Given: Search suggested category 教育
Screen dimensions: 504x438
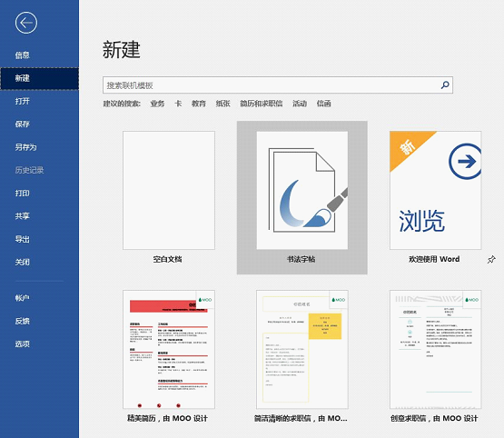Looking at the screenshot, I should click(x=199, y=104).
